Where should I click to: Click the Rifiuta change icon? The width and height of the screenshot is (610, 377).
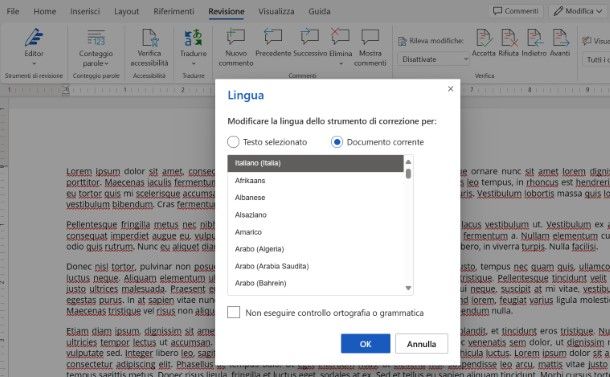[x=508, y=38]
